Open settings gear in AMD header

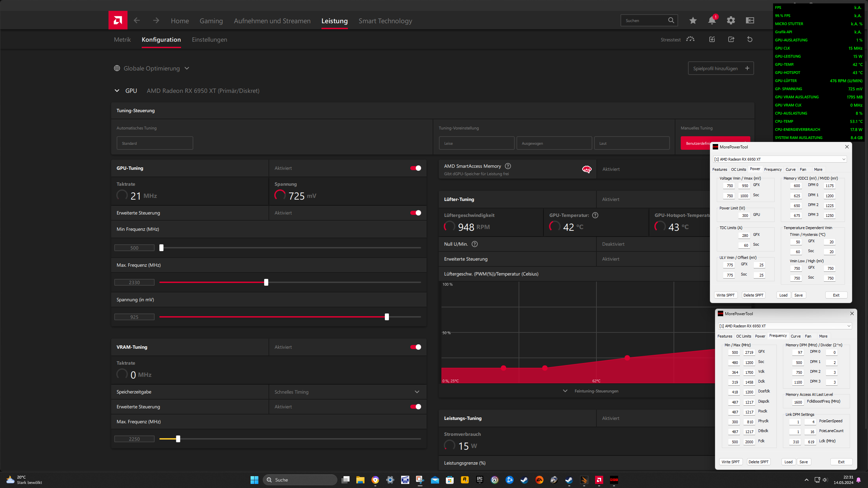click(731, 21)
